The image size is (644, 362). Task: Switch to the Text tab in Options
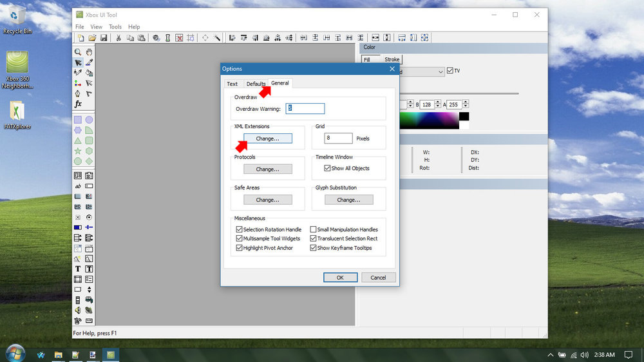pos(232,84)
